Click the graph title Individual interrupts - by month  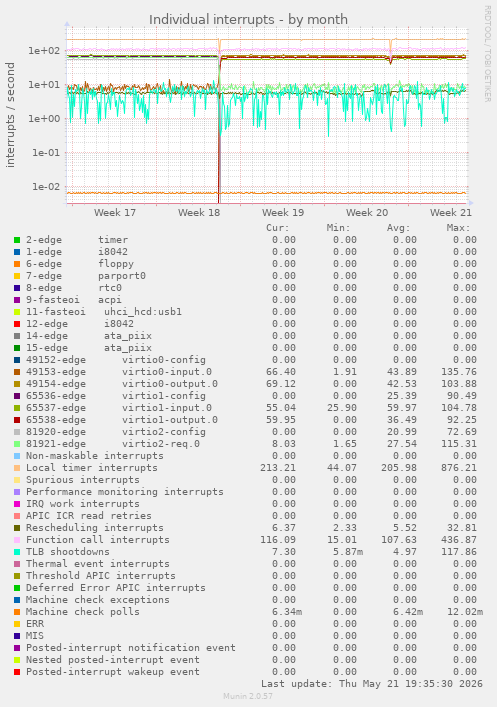(248, 20)
